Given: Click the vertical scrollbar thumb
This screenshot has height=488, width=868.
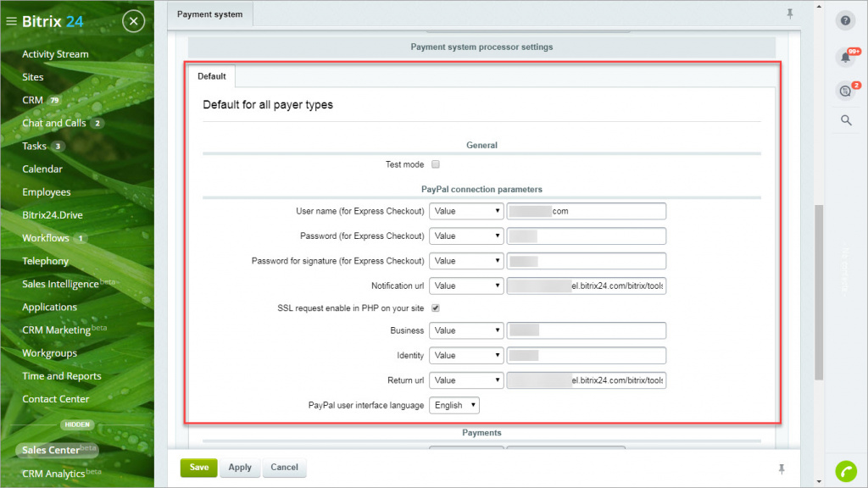Looking at the screenshot, I should [x=819, y=292].
